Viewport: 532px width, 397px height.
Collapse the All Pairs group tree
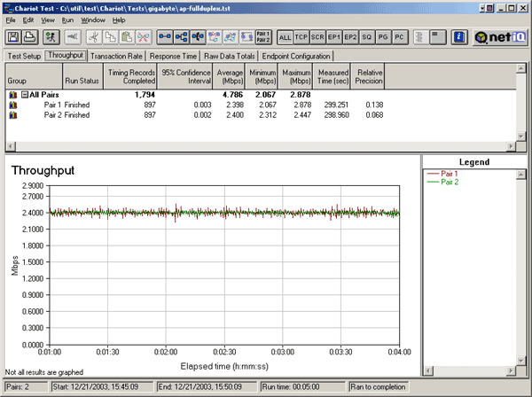(x=25, y=94)
